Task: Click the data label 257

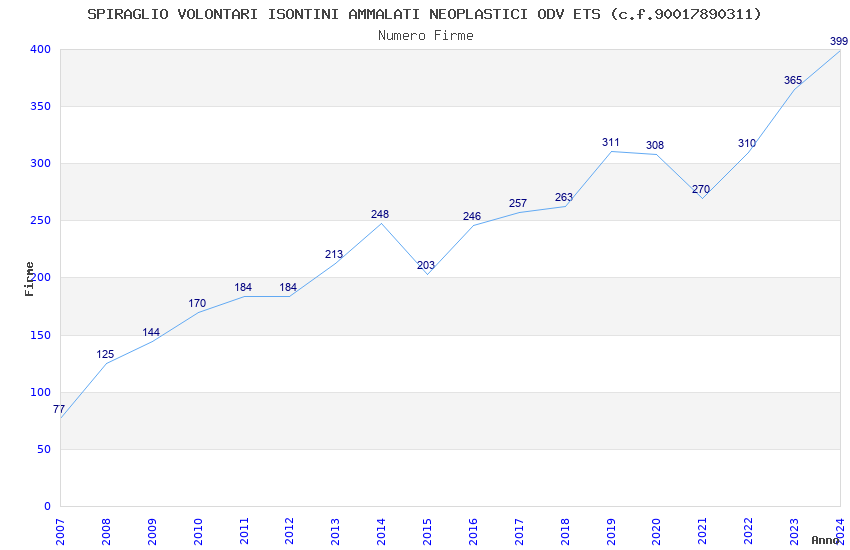Action: click(x=518, y=203)
